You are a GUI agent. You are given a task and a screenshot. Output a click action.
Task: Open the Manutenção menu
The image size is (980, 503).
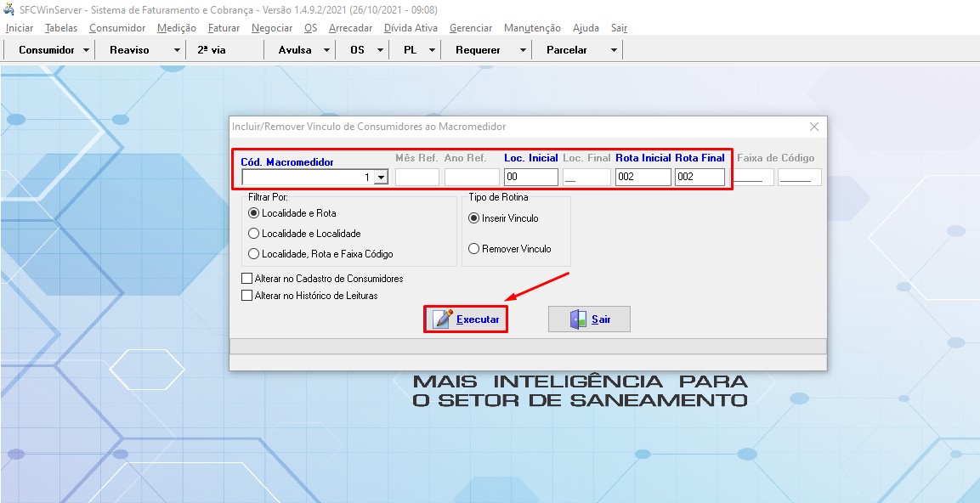coord(531,27)
